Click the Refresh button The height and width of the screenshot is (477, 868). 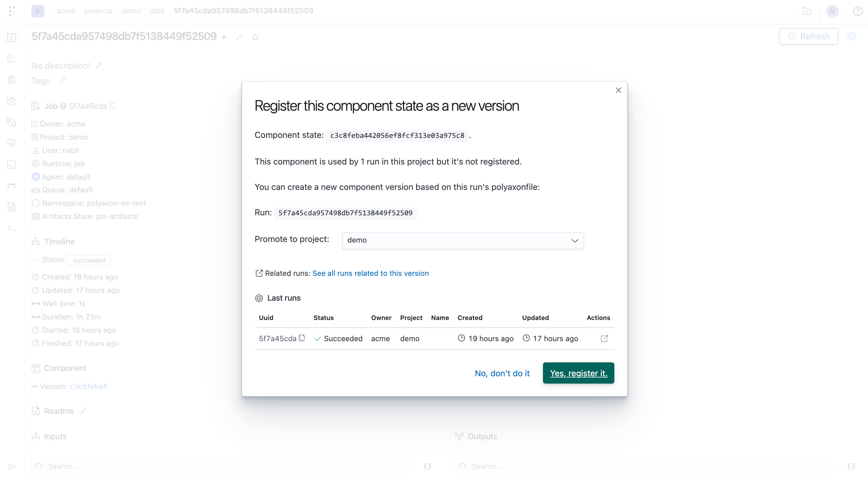tap(808, 36)
